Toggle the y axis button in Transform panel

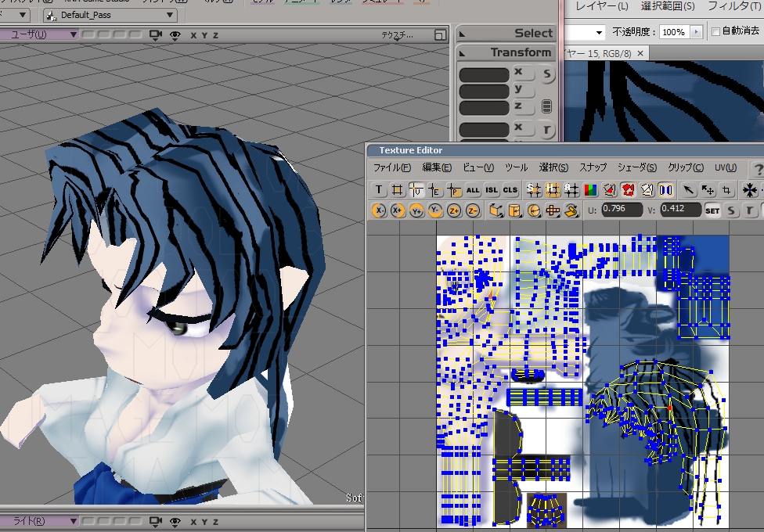[x=524, y=90]
